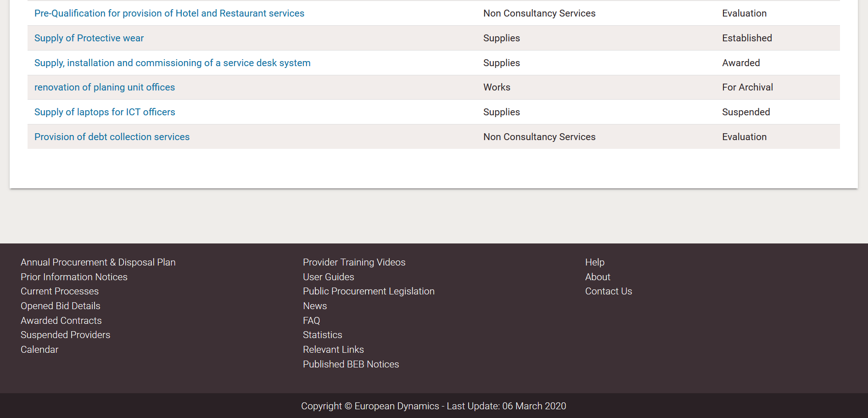
Task: View Public Procurement Legislation
Action: click(369, 291)
